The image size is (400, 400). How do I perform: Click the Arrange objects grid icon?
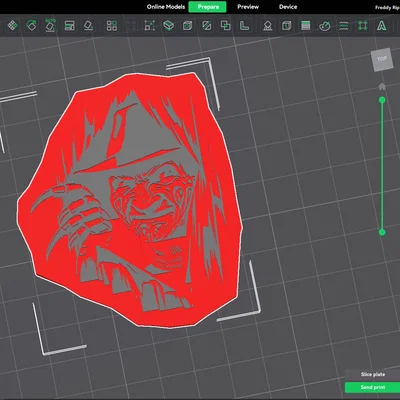[112, 26]
